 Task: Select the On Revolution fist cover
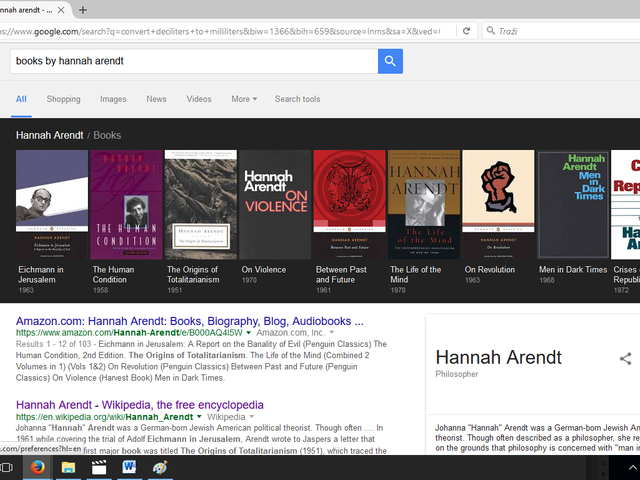coord(498,204)
